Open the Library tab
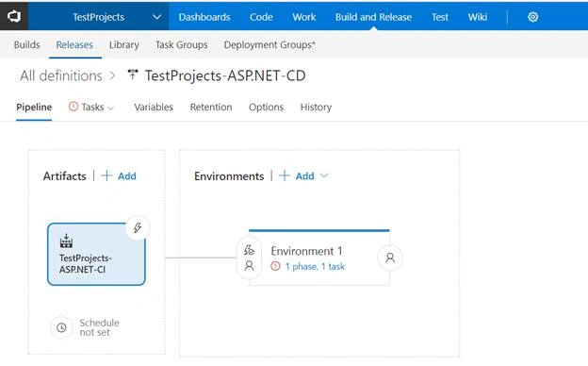The width and height of the screenshot is (588, 366). (124, 44)
